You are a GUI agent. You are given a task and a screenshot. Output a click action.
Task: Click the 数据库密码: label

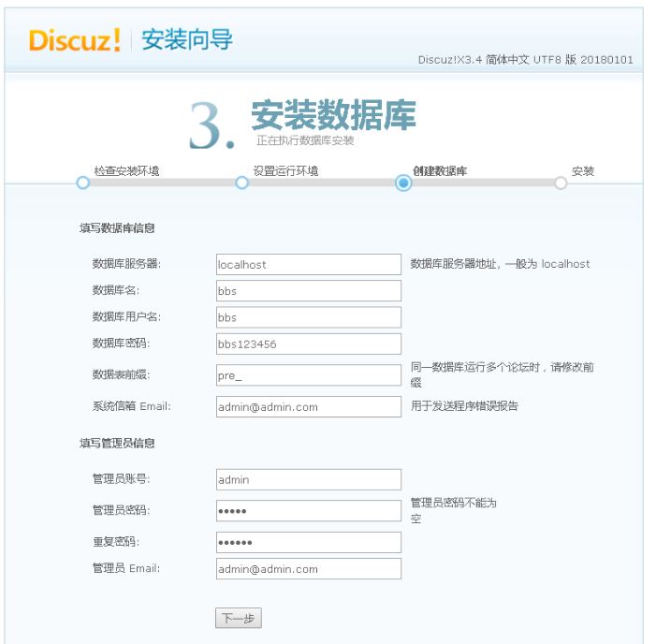click(121, 344)
